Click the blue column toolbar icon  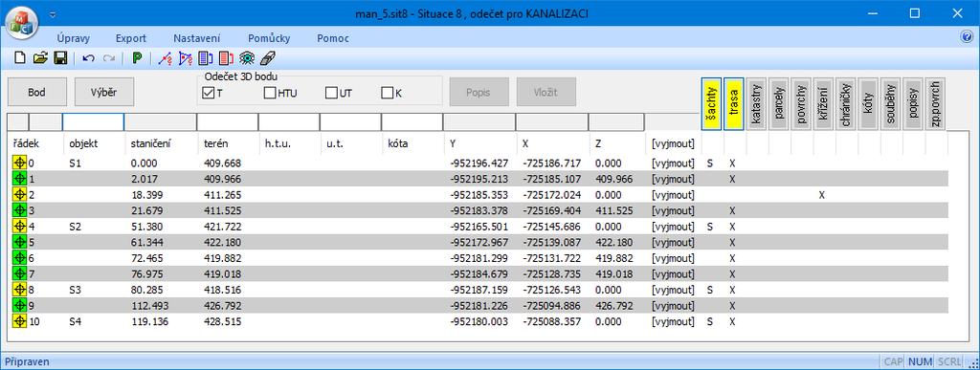click(x=206, y=58)
